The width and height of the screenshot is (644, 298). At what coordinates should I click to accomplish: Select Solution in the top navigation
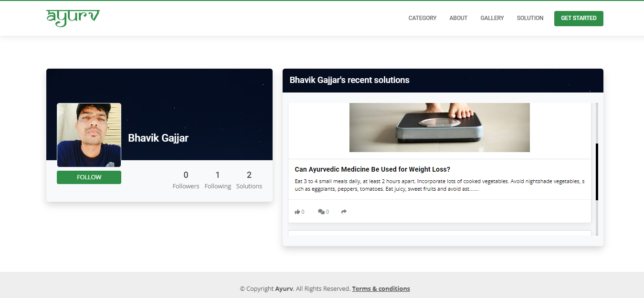530,18
